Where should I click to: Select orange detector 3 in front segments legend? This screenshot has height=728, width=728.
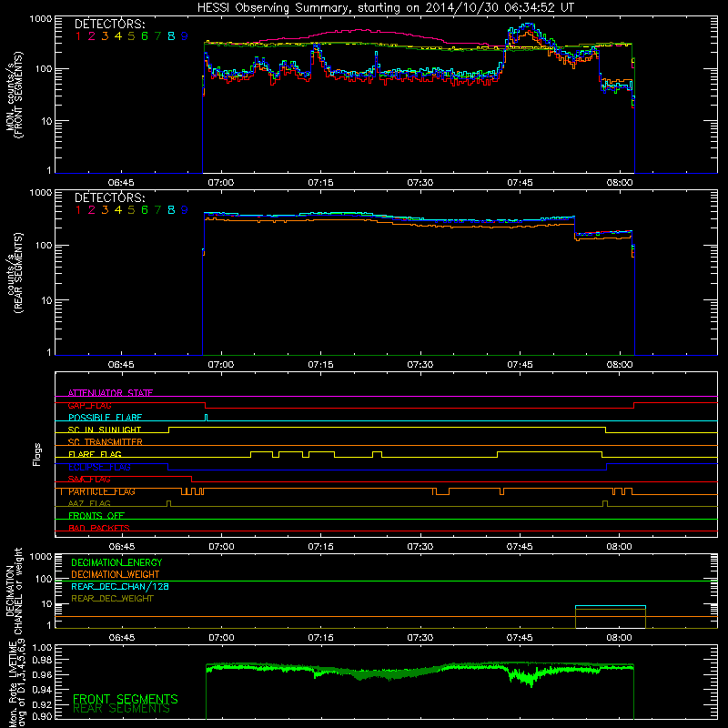pyautogui.click(x=105, y=36)
